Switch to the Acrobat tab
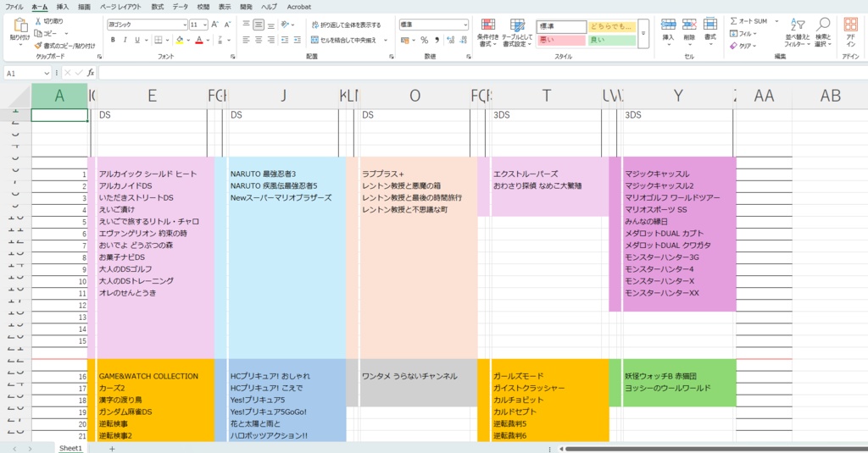This screenshot has width=868, height=453. [x=299, y=7]
